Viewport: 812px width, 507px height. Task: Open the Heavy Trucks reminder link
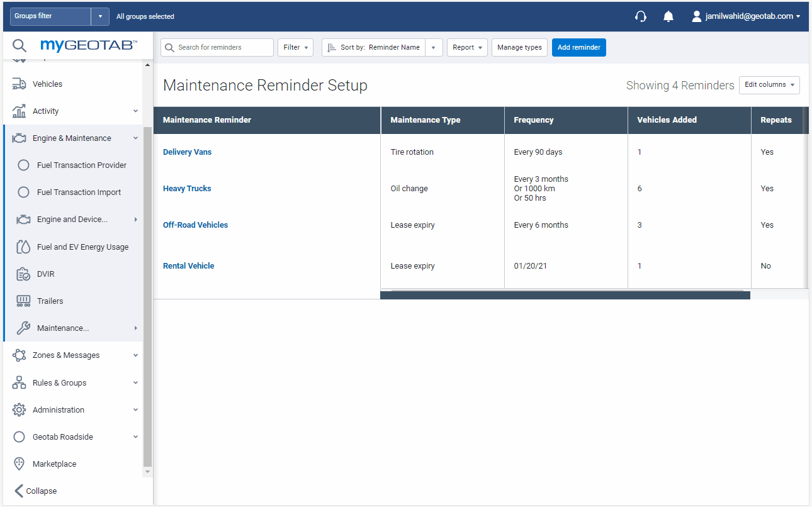coord(187,189)
